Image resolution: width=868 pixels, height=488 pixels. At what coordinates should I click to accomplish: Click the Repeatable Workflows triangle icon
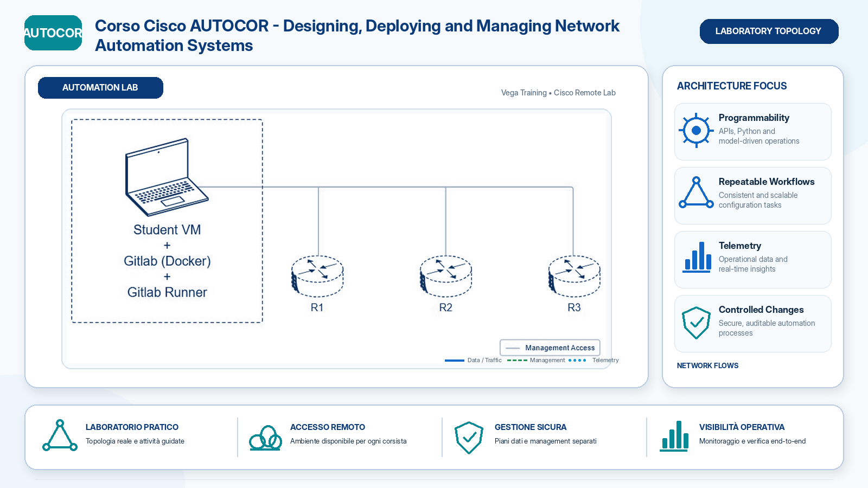pyautogui.click(x=696, y=192)
